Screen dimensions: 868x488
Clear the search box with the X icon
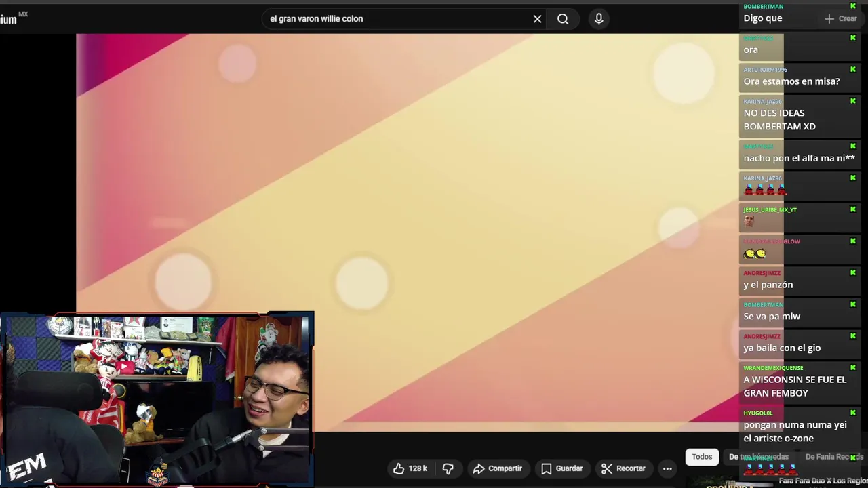tap(537, 19)
